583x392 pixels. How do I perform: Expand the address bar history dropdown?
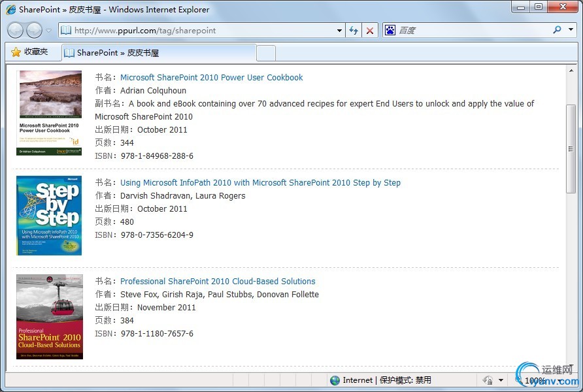click(x=339, y=31)
